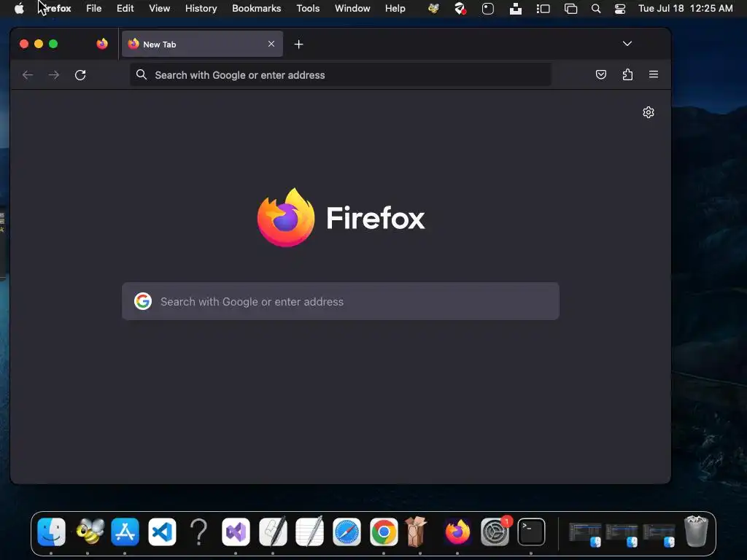The width and height of the screenshot is (747, 560).
Task: Open Terminal from the dock
Action: click(x=531, y=532)
